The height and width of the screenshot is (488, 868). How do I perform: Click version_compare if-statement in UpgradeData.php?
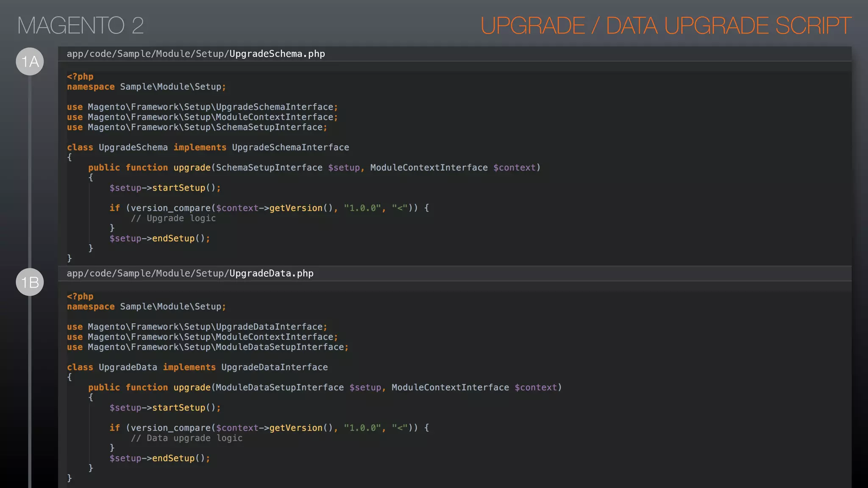pyautogui.click(x=270, y=428)
